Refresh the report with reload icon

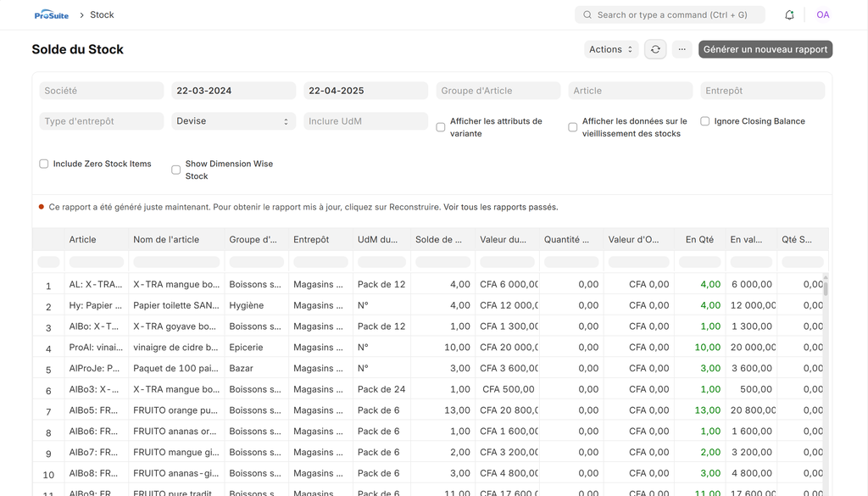point(655,49)
